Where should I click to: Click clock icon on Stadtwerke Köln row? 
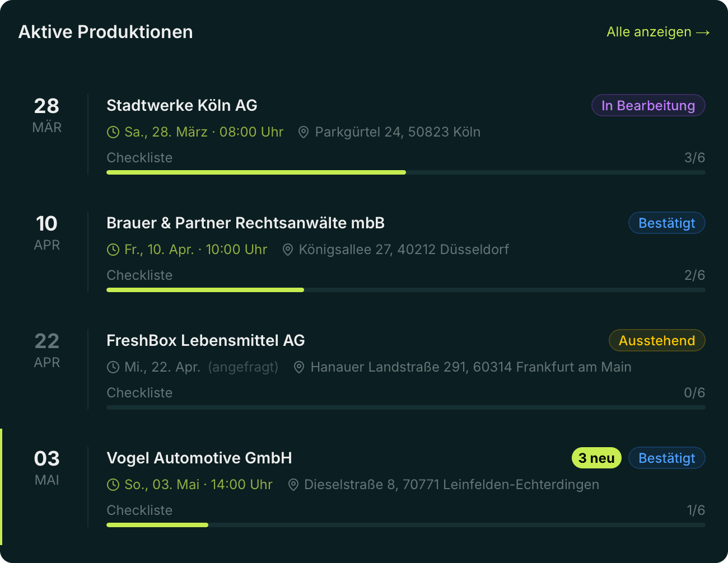coord(113,133)
